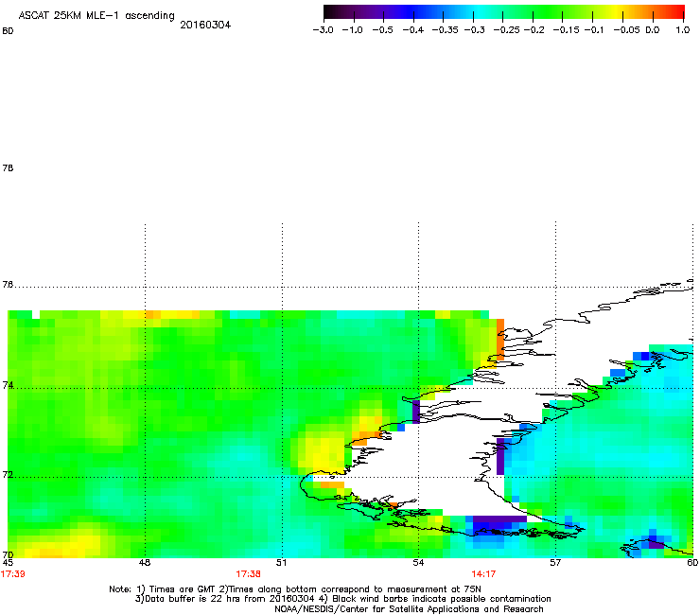Select the 51 longitude axis label
The image size is (700, 615).
(281, 563)
